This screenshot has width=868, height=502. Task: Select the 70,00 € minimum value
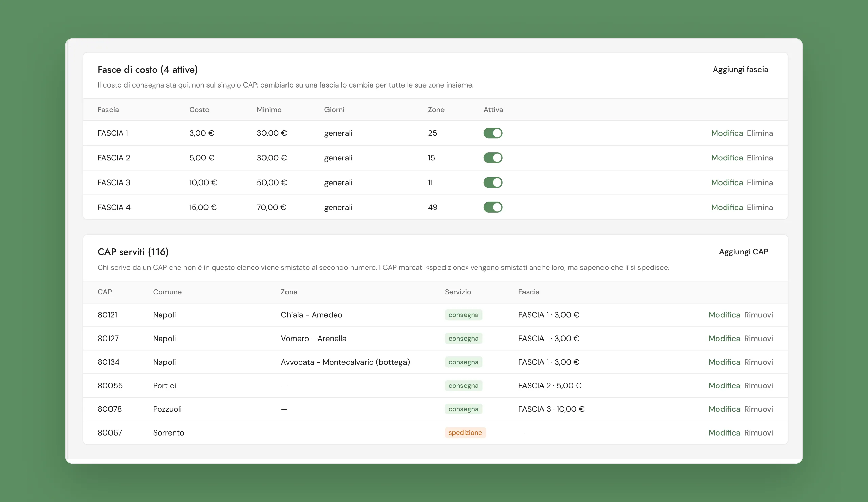click(272, 208)
